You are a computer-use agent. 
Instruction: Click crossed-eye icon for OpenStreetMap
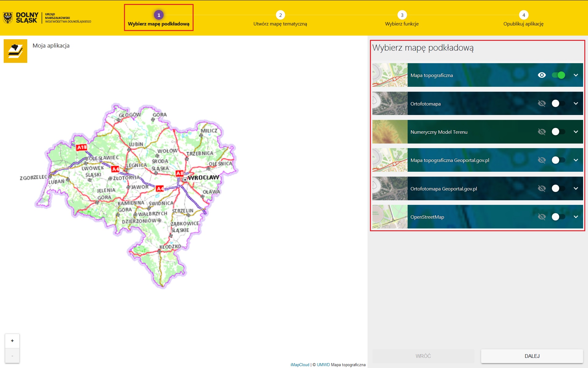[541, 217]
